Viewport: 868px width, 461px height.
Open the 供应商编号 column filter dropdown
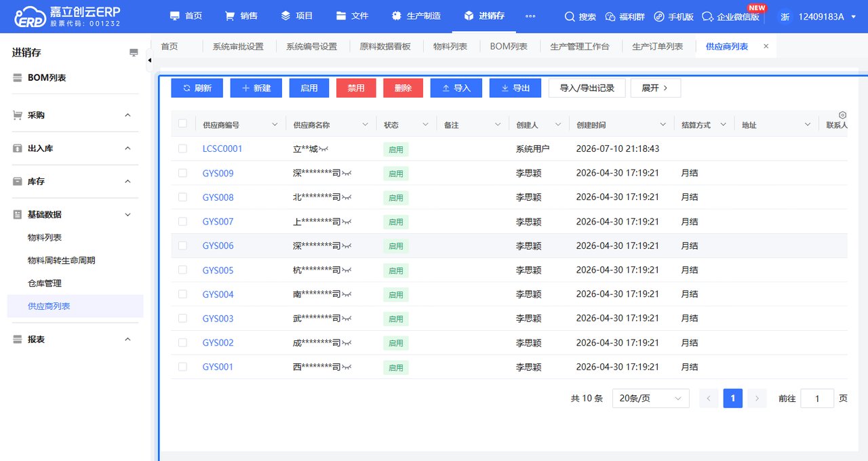point(275,125)
